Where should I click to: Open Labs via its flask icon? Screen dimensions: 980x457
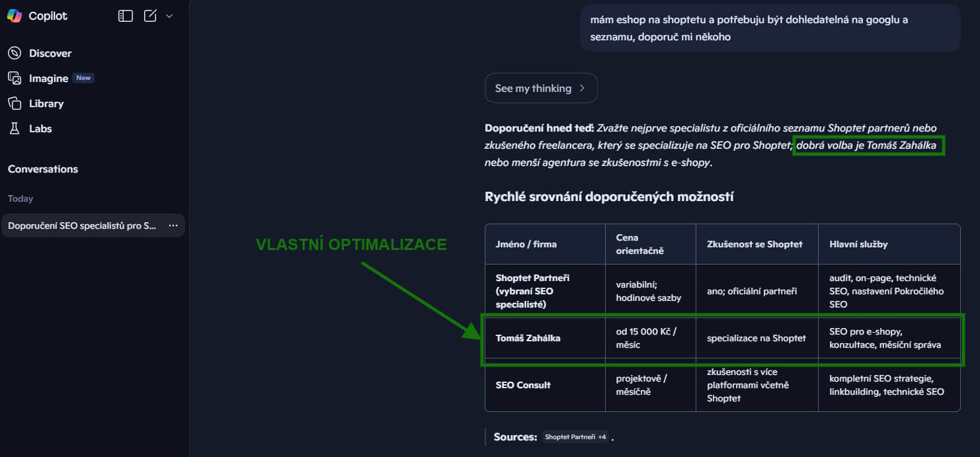click(15, 128)
